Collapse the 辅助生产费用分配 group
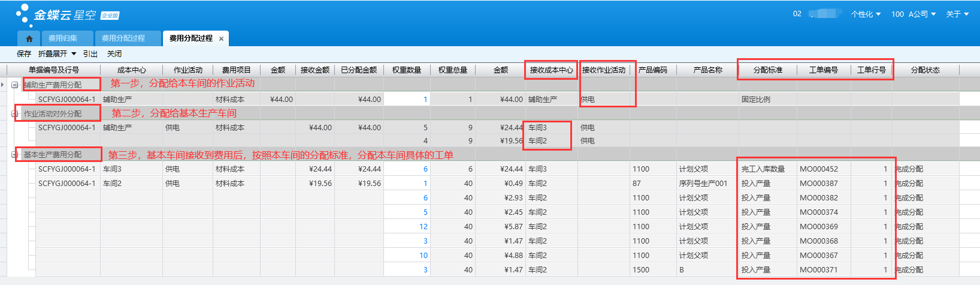Image resolution: width=980 pixels, height=285 pixels. [15, 85]
